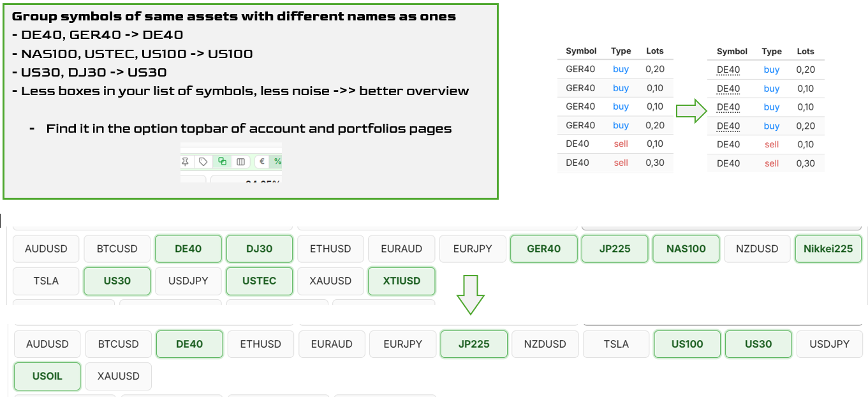
Task: Switch to the percent display icon
Action: point(277,162)
